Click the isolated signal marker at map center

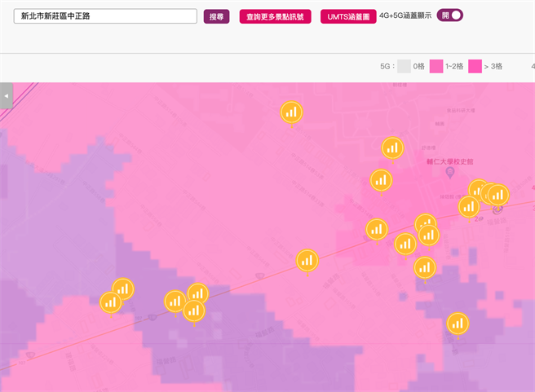coord(307,260)
